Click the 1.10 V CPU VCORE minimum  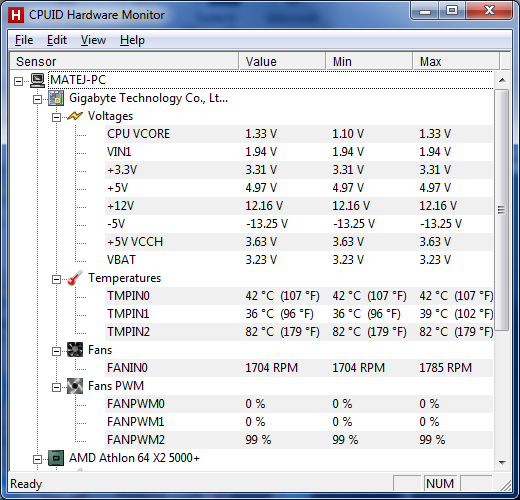pos(348,134)
